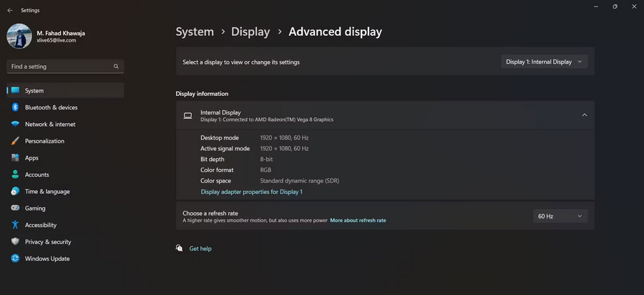The height and width of the screenshot is (295, 644).
Task: Open Gaming settings
Action: tap(65, 208)
